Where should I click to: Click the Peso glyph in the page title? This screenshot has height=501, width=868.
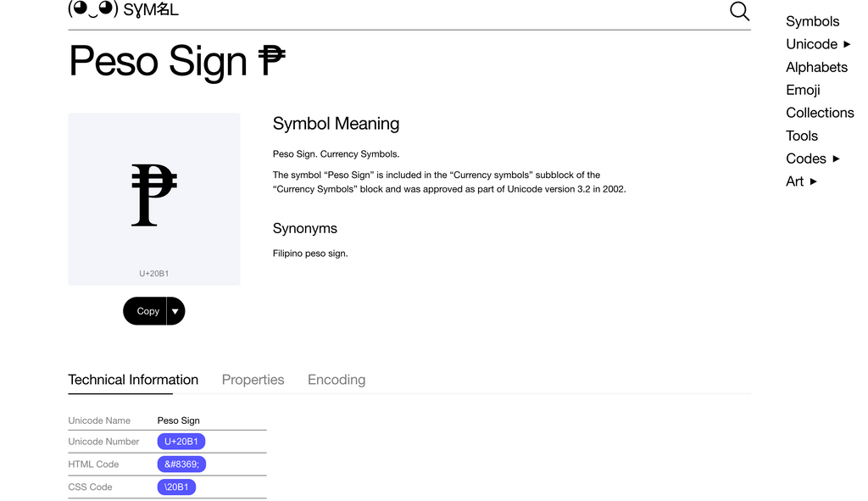272,61
